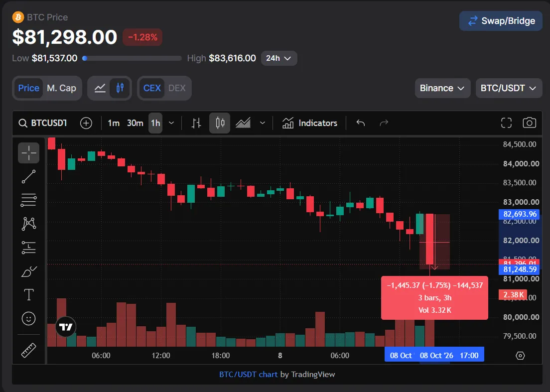The width and height of the screenshot is (550, 392).
Task: Switch to area chart style
Action: pyautogui.click(x=243, y=123)
